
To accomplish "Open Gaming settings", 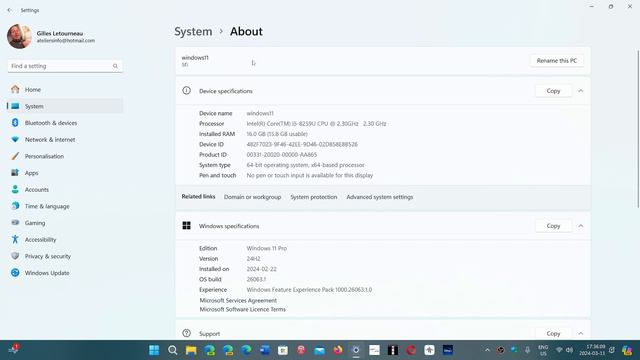I will click(x=64, y=223).
